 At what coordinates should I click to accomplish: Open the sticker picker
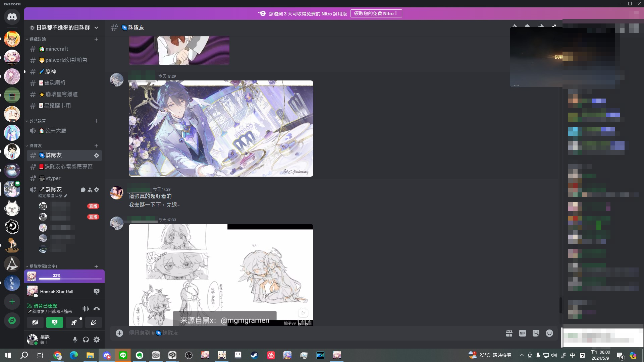[x=536, y=333]
